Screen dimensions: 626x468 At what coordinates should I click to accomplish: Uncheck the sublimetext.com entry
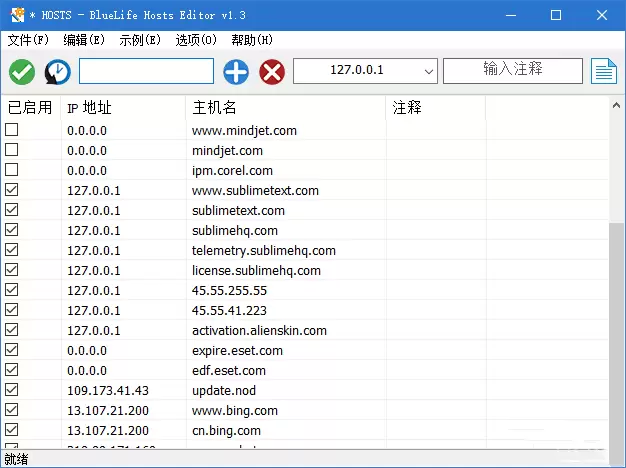point(12,210)
